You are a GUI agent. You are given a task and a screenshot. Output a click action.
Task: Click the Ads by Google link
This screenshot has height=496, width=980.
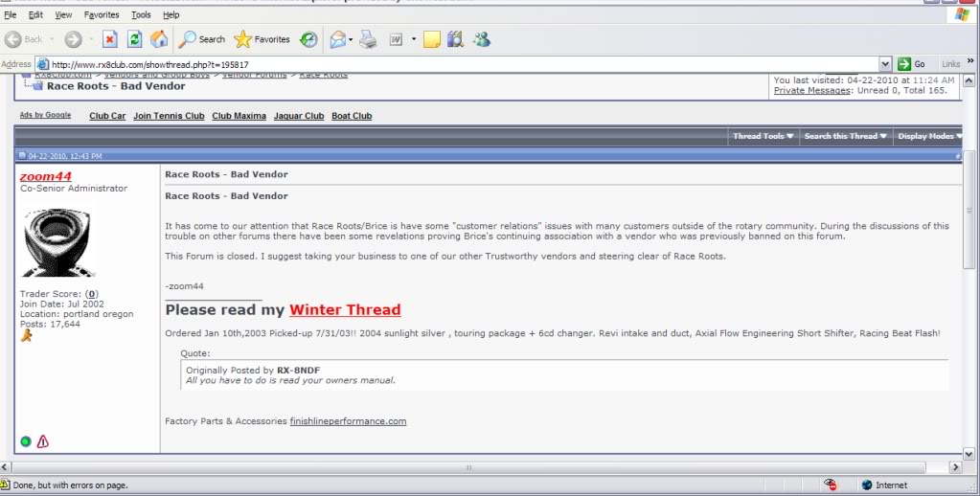(45, 115)
